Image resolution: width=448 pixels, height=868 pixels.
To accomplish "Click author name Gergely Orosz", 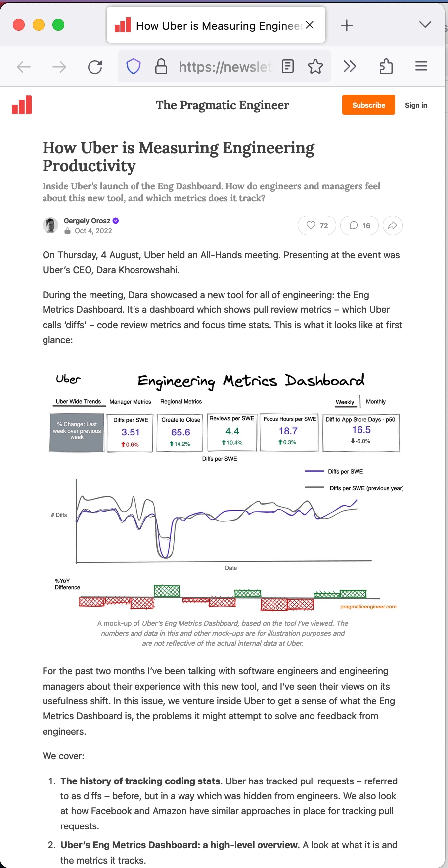I will (x=87, y=221).
